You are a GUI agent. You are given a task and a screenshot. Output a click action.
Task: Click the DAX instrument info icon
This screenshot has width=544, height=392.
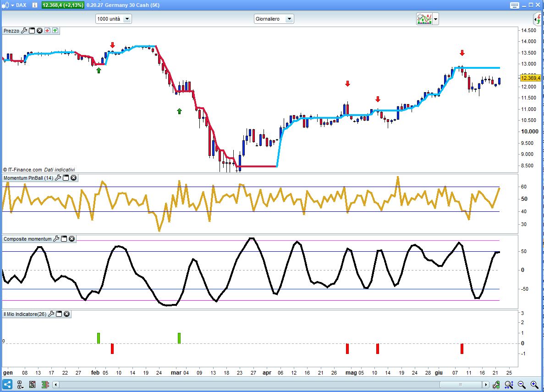pyautogui.click(x=35, y=5)
